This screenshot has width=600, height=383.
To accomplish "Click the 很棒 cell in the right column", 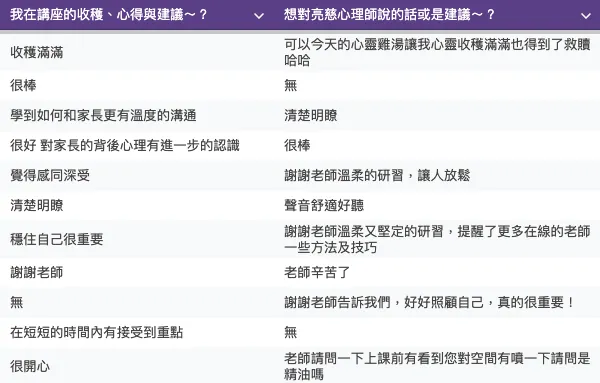I will [437, 145].
